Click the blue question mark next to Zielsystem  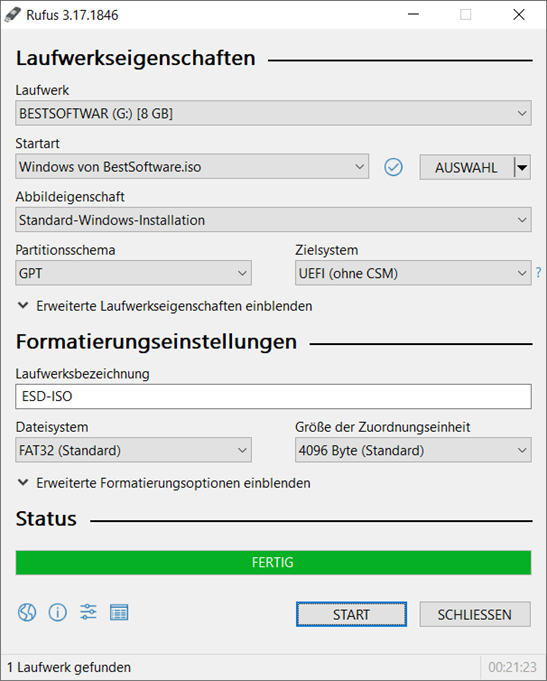point(538,272)
